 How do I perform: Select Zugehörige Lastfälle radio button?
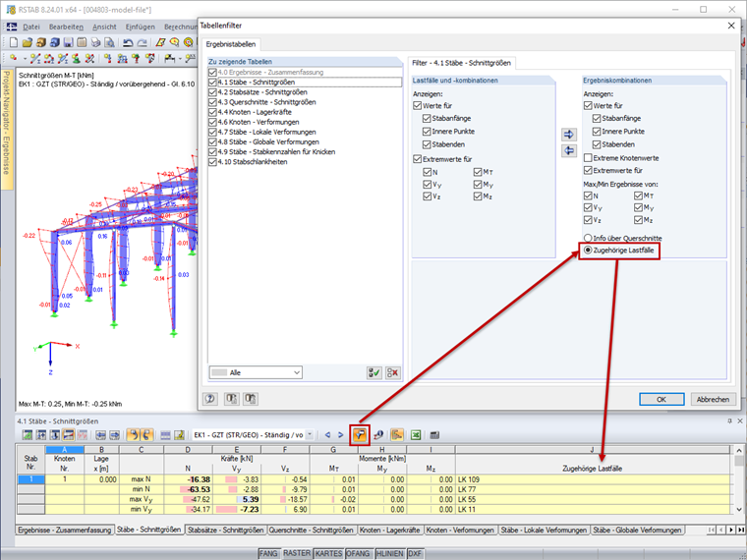pyautogui.click(x=588, y=250)
